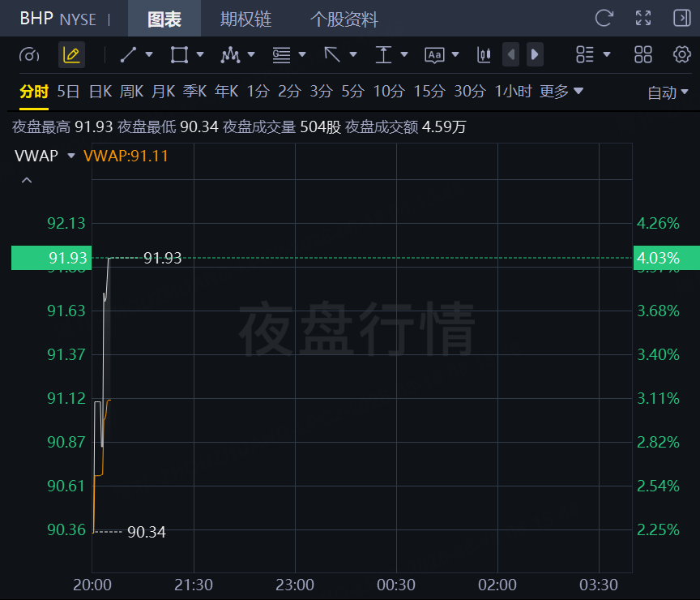Screen dimensions: 700x600
Task: Enter fullscreen chart mode
Action: pyautogui.click(x=642, y=19)
